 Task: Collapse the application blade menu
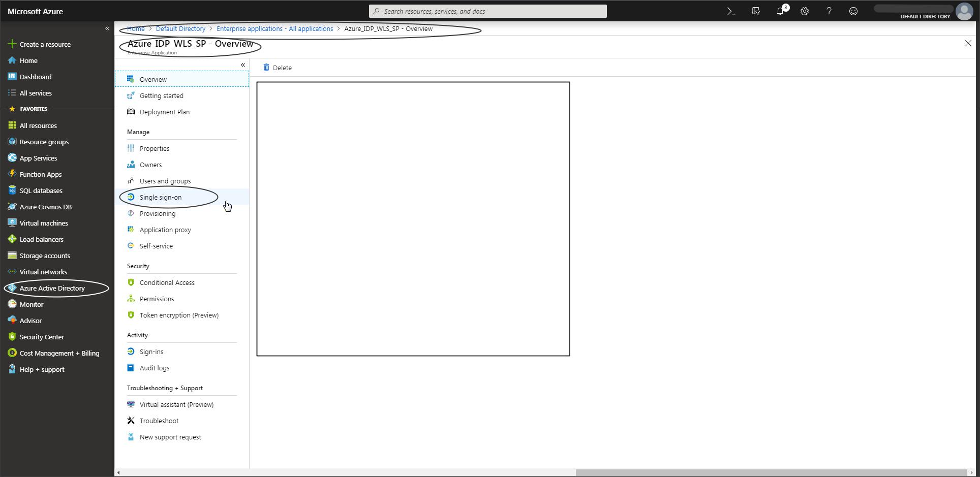point(243,65)
